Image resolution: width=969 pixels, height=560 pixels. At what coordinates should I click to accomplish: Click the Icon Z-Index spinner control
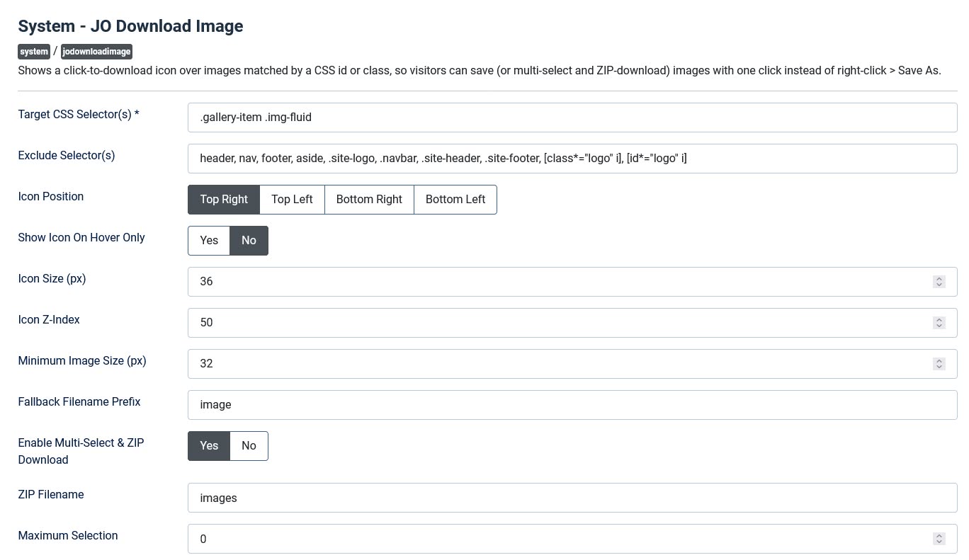[939, 323]
